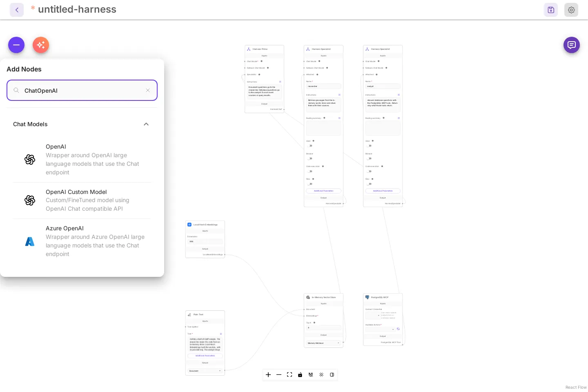Enable Browser on the researcher specialist

tap(310, 158)
